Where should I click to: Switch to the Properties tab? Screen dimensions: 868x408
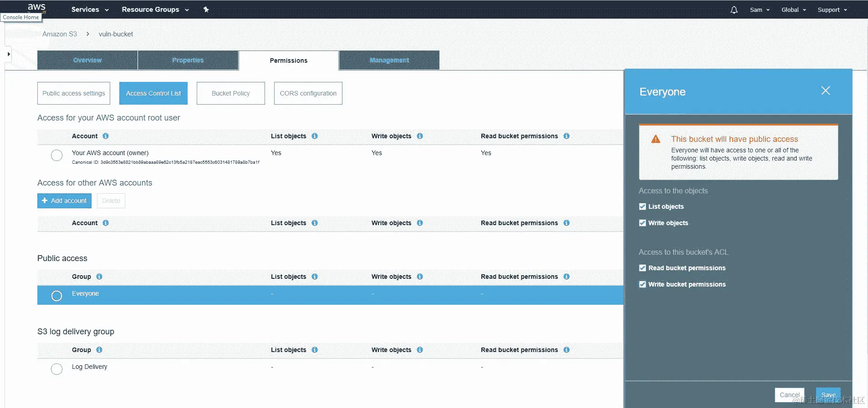pyautogui.click(x=188, y=60)
